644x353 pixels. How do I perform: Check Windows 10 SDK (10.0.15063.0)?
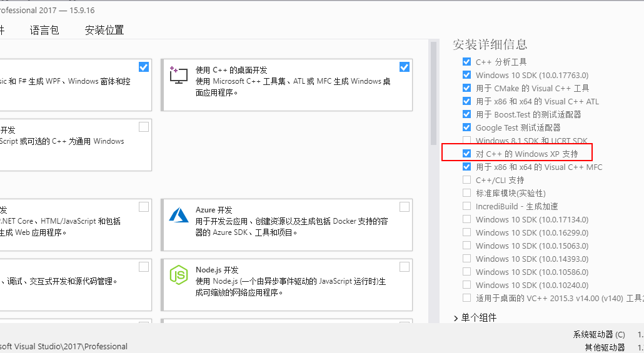466,246
